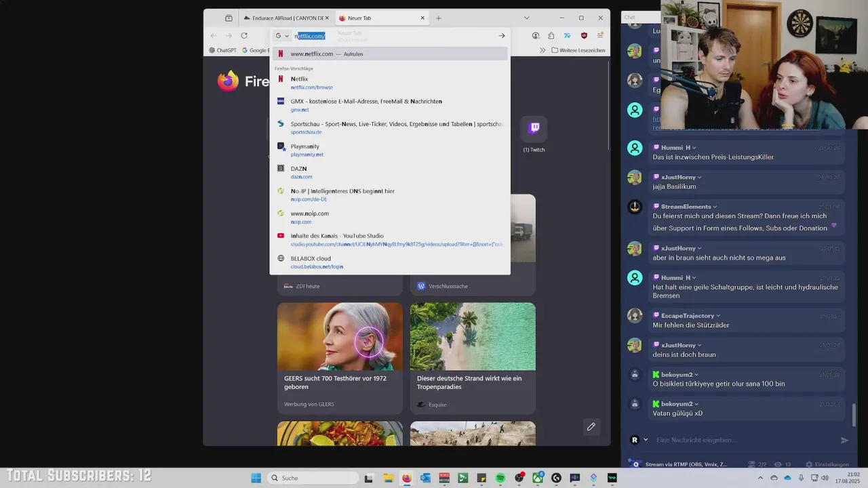Click the Verschlusssache source label
This screenshot has width=868, height=488.
[x=448, y=286]
